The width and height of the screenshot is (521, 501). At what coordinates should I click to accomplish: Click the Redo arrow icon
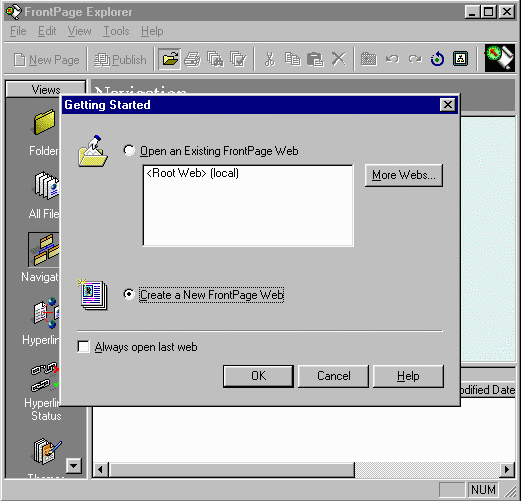(x=415, y=60)
